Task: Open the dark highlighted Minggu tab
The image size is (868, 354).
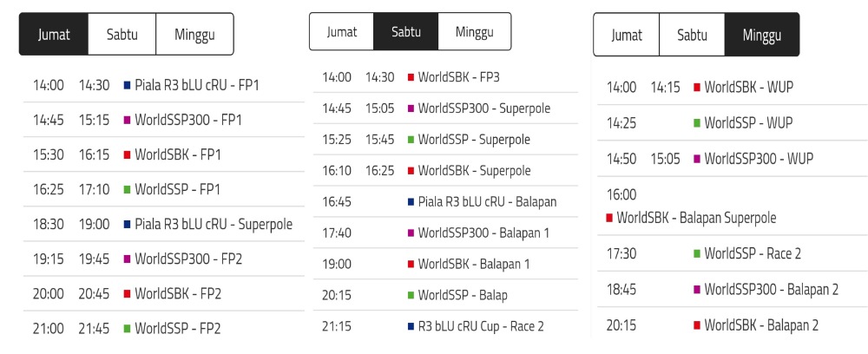Action: point(761,36)
